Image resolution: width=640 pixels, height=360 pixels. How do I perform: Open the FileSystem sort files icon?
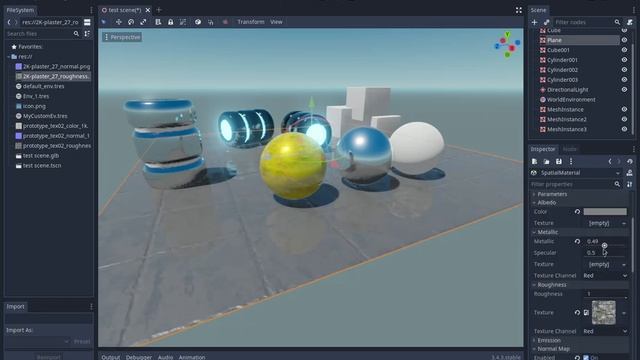coord(87,34)
